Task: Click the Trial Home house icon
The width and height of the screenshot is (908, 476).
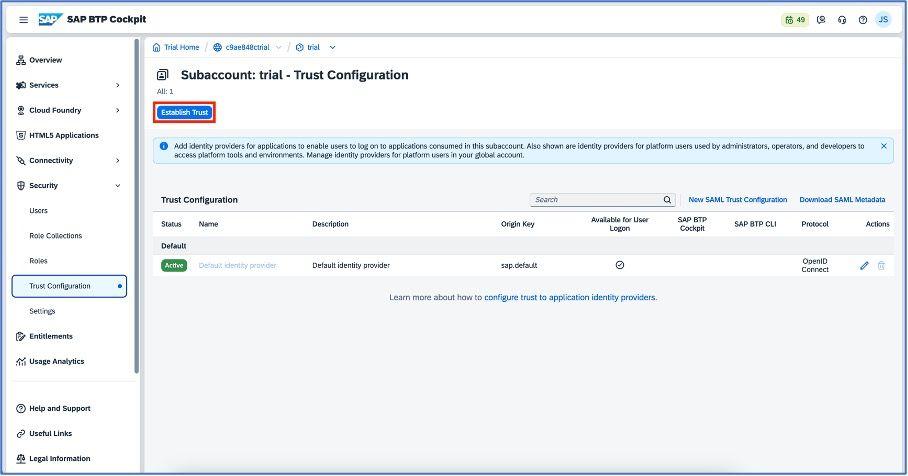Action: [156, 47]
